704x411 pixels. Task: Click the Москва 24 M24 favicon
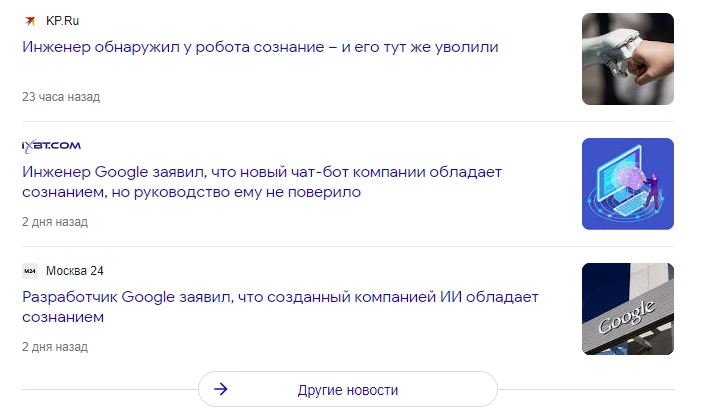[30, 271]
